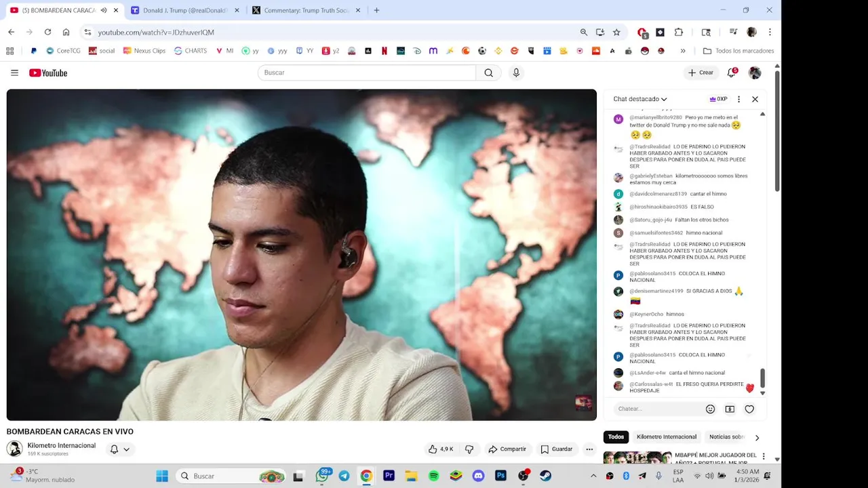This screenshot has height=488, width=868.
Task: Open the Windows Start button
Action: 162,476
